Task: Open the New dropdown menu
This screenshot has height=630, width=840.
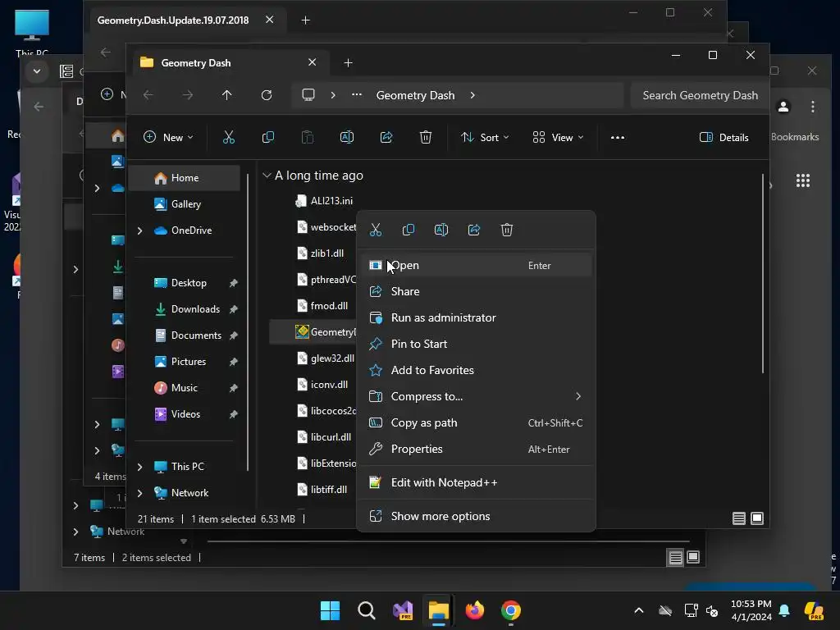Action: [168, 137]
